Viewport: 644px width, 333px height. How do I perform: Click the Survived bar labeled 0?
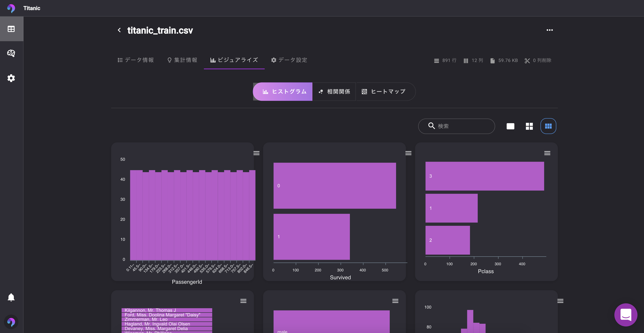335,186
